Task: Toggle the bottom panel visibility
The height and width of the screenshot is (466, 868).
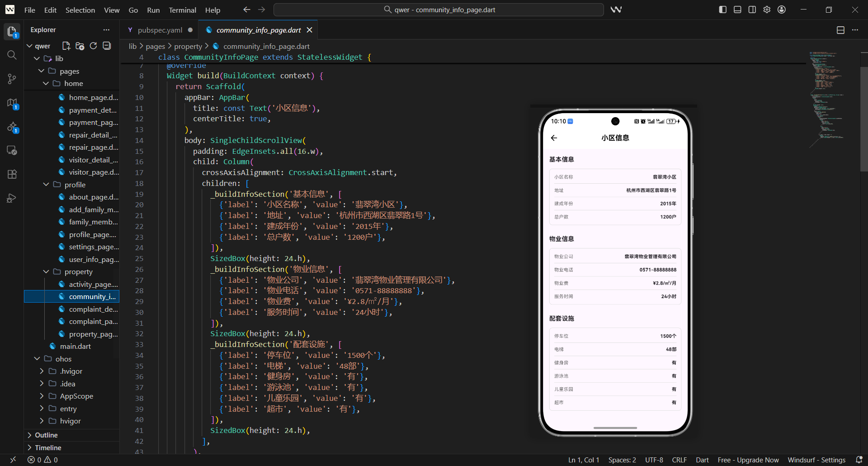Action: pos(737,10)
